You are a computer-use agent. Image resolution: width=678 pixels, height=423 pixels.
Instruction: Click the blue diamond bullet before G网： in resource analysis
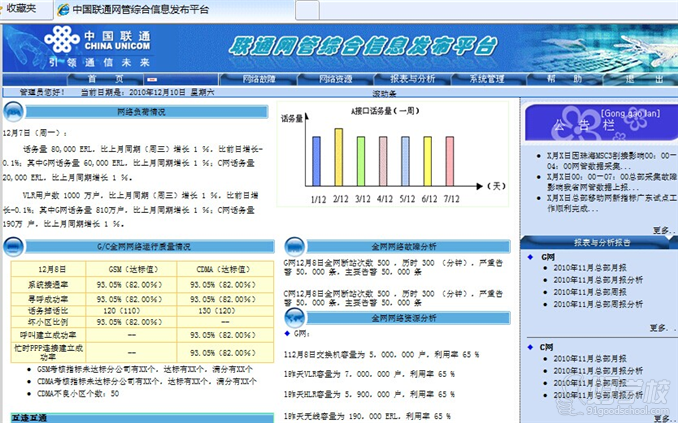pyautogui.click(x=287, y=333)
